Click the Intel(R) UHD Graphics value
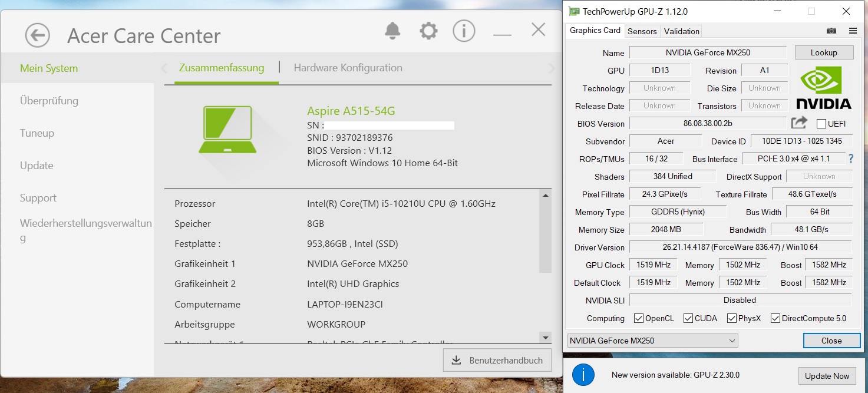868x393 pixels. [353, 284]
